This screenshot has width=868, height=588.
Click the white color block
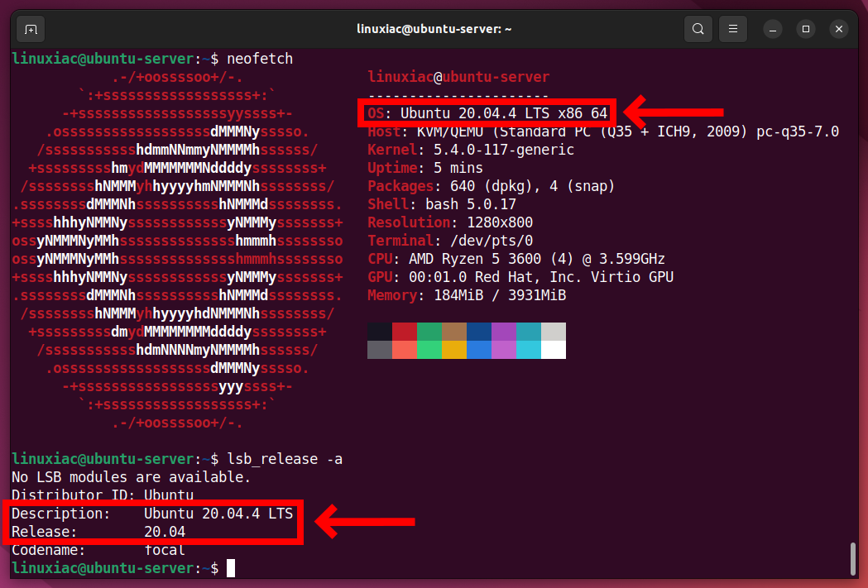tap(554, 350)
